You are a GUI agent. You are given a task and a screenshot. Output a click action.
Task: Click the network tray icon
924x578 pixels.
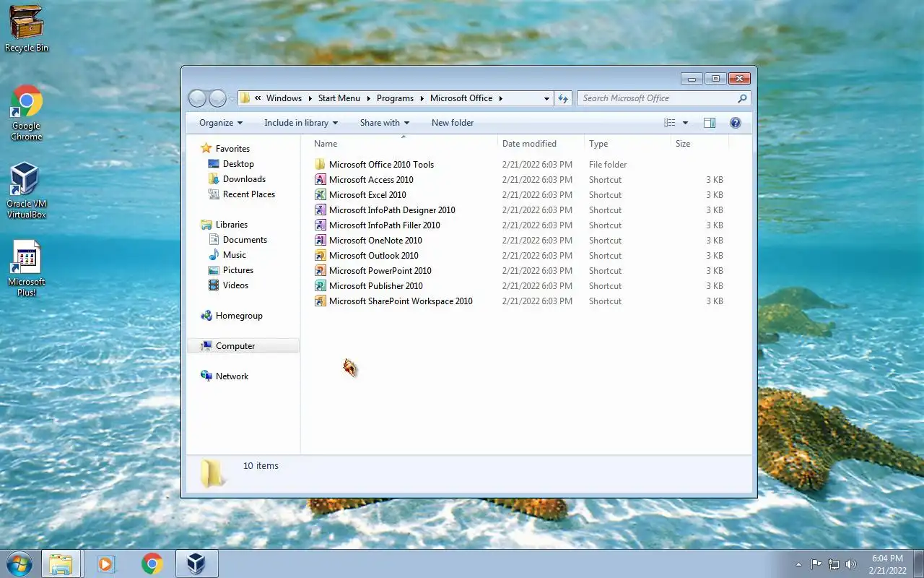[834, 564]
